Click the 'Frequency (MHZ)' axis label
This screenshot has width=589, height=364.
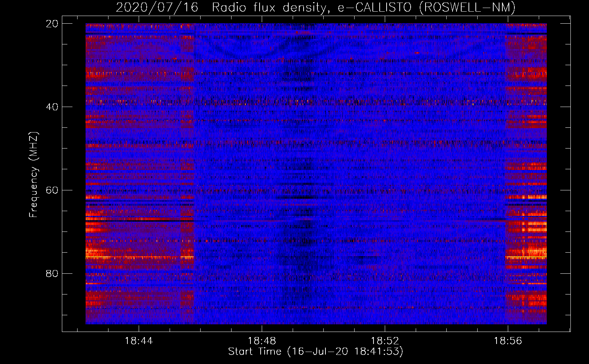(33, 175)
